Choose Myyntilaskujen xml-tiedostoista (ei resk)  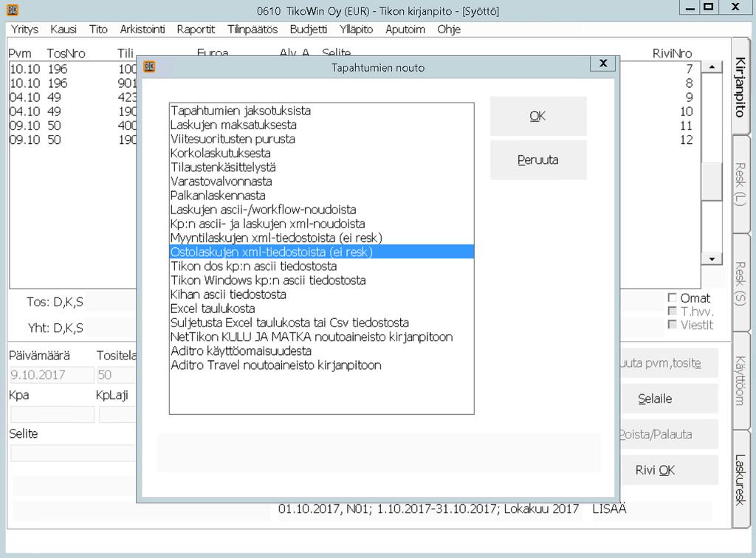[322, 238]
